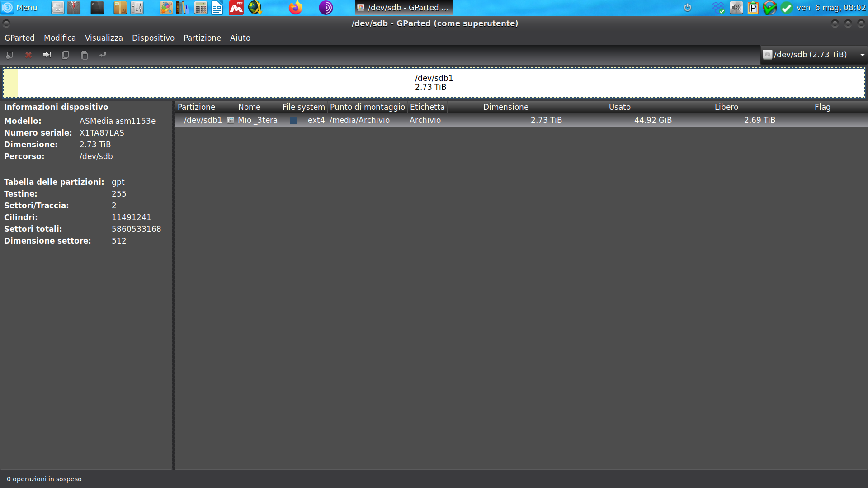Screen dimensions: 868x488
Task: Select the /dev/sdb1 row in partition list
Action: (521, 120)
